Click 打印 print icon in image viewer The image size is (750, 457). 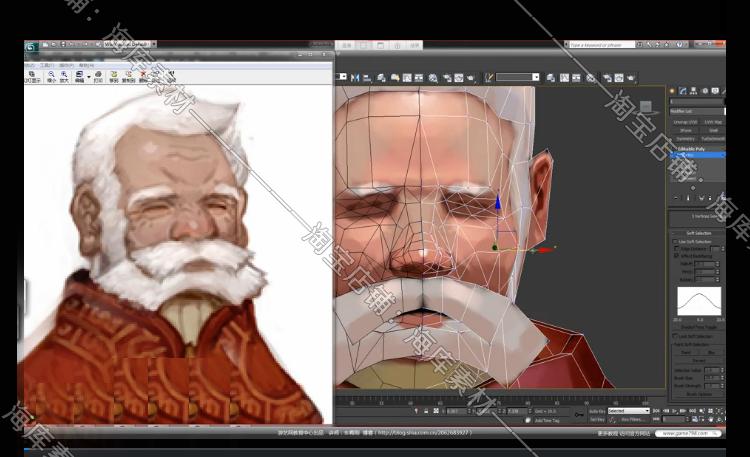98,77
